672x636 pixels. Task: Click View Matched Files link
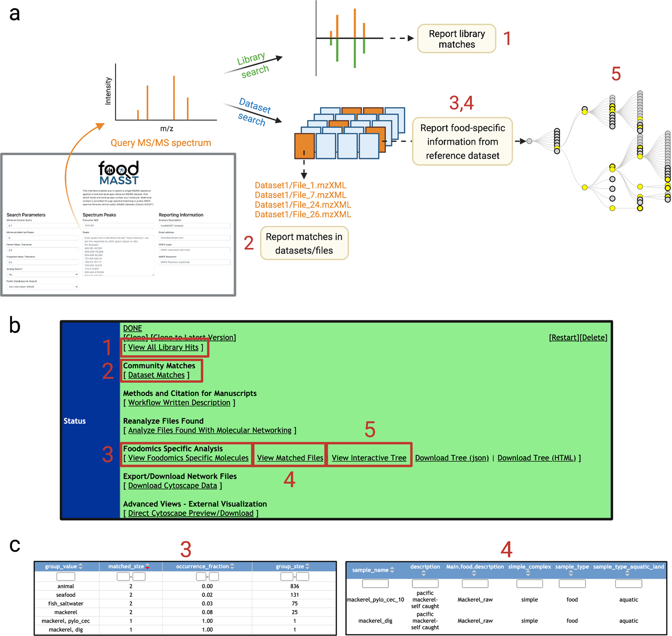tap(298, 455)
